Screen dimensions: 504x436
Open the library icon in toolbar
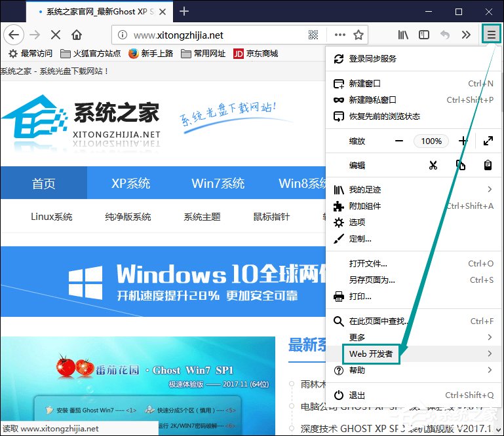tap(403, 35)
